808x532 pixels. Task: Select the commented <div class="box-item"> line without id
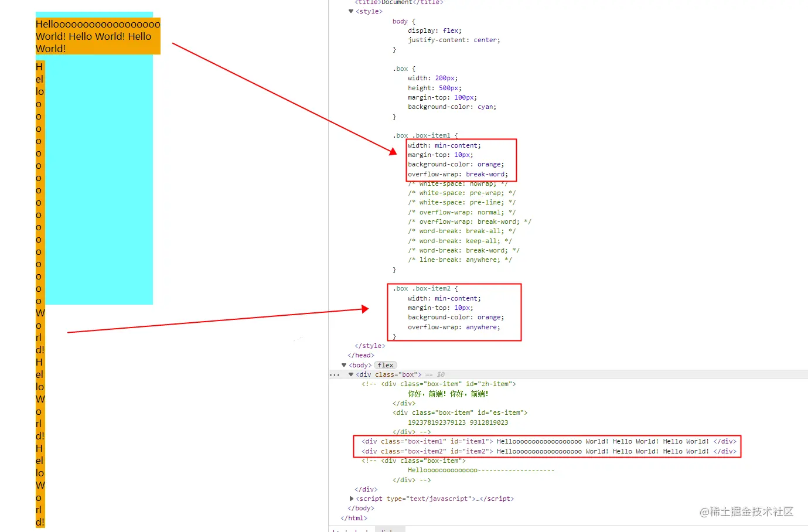point(414,461)
